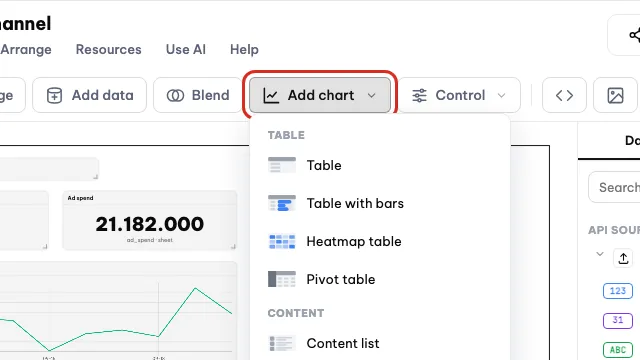Click the 31 date field badge

pos(618,320)
